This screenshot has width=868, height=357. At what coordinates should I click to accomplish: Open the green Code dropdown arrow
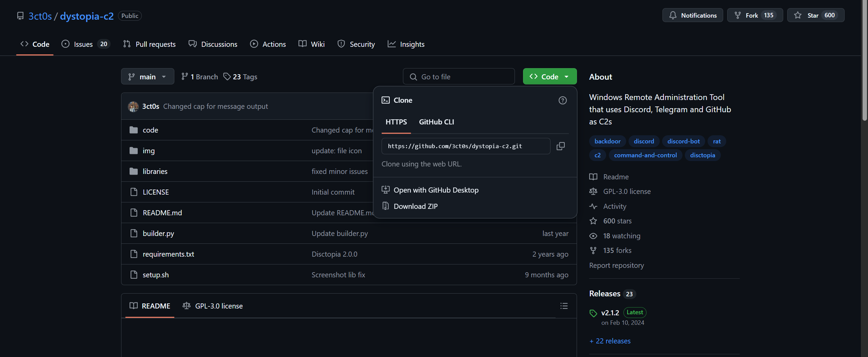tap(566, 76)
